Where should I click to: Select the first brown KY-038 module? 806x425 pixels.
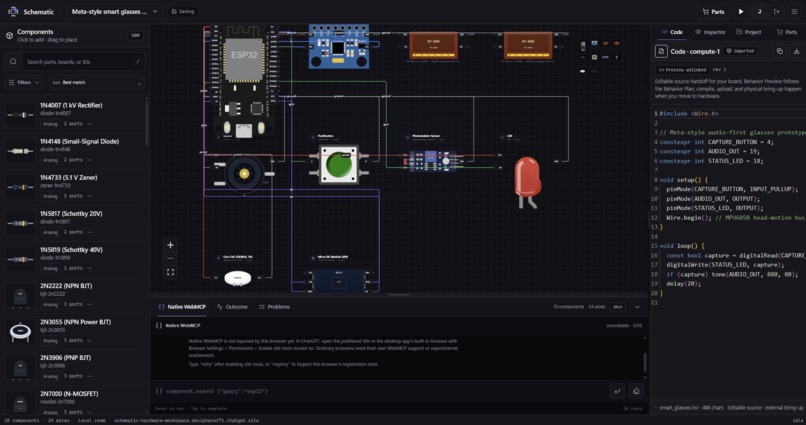pos(433,46)
